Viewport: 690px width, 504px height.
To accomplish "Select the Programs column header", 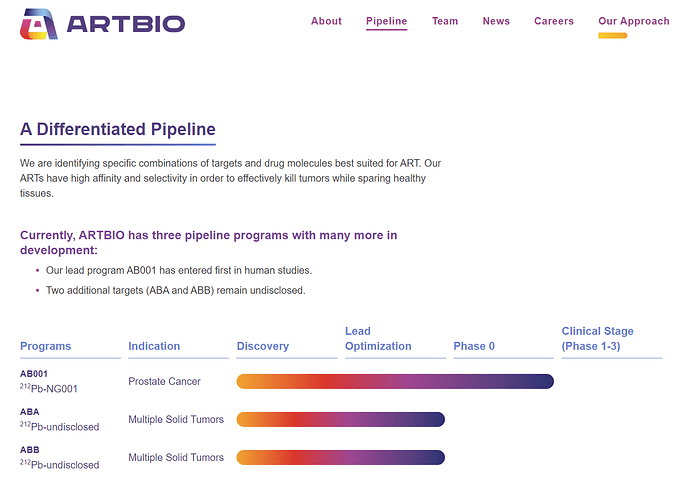I will (x=45, y=346).
